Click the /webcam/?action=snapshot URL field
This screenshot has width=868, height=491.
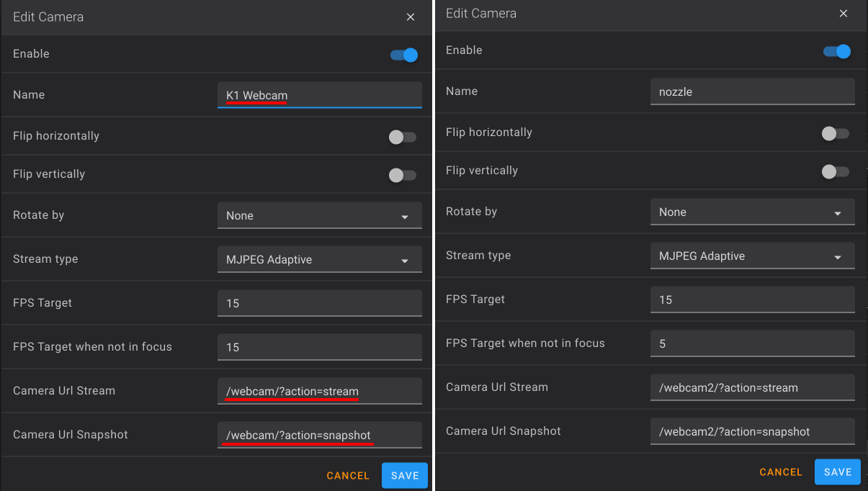pyautogui.click(x=320, y=435)
